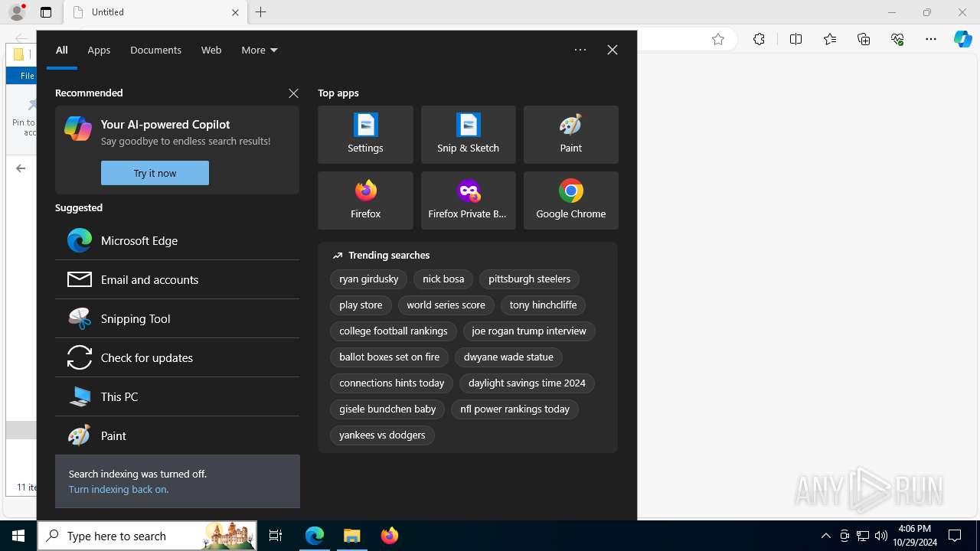Search trending 'connections hints today'
Screen dimensions: 980x551
click(x=391, y=383)
